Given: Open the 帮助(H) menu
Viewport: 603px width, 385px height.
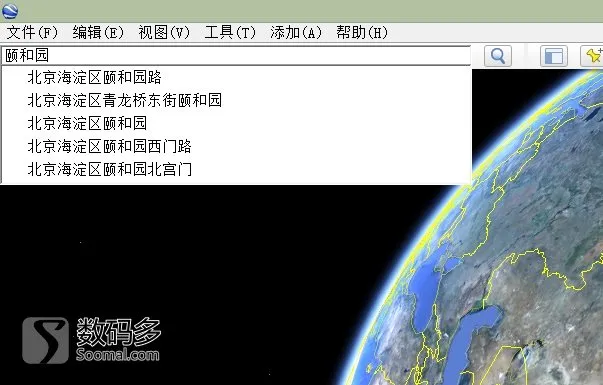Looking at the screenshot, I should (362, 32).
